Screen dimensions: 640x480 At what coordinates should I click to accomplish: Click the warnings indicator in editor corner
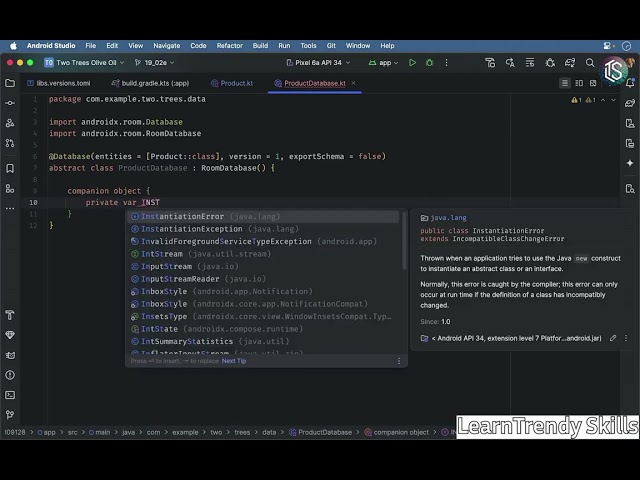583,100
